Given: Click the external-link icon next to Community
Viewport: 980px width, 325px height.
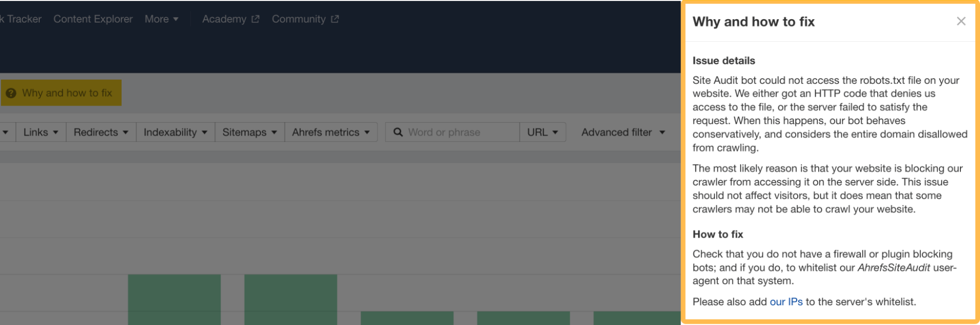Looking at the screenshot, I should click(335, 19).
